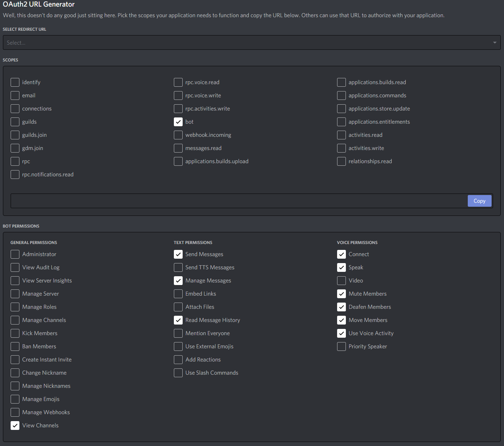Check the relationships.read scope
504x446 pixels.
[x=341, y=161]
